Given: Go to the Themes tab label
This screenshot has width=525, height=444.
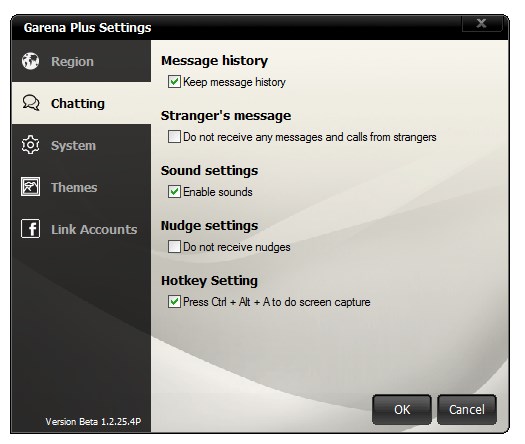Looking at the screenshot, I should (74, 188).
